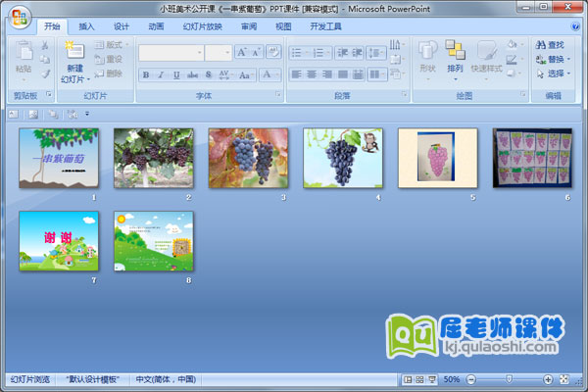Switch to the 幻灯片放映 Slide Show tab
The height and width of the screenshot is (392, 588).
pyautogui.click(x=203, y=26)
